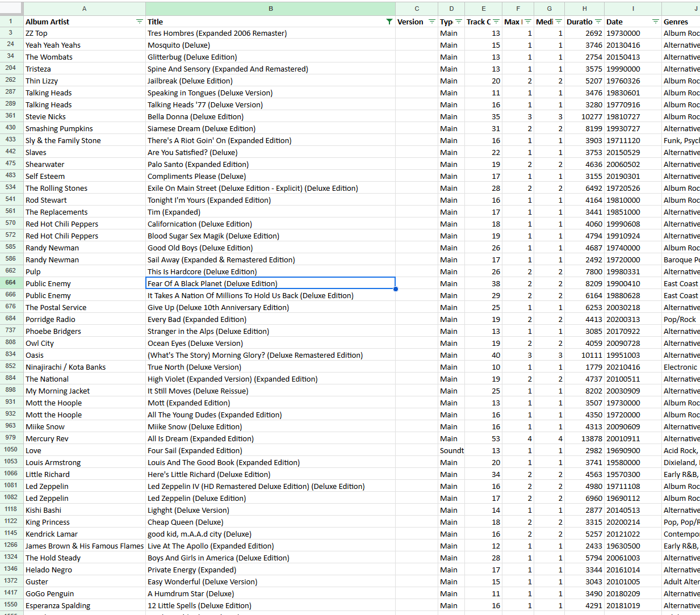
Task: Open the Genres column filter dropdown
Action: pos(697,22)
